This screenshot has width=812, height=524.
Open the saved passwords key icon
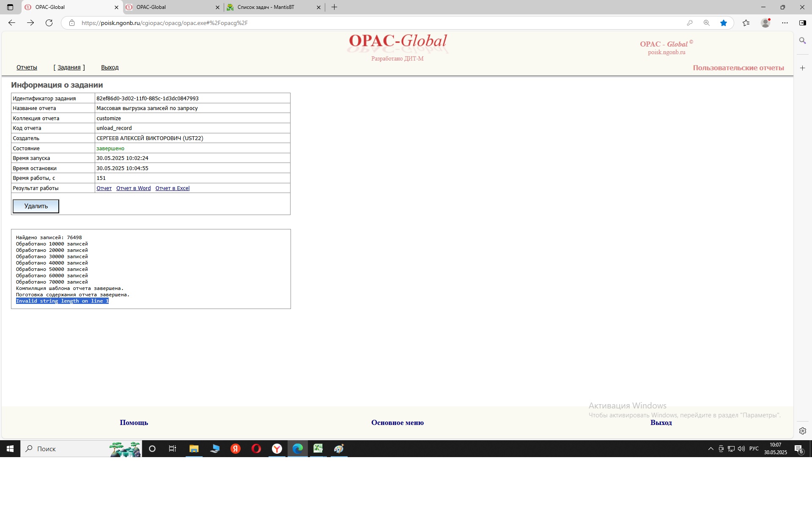pyautogui.click(x=690, y=23)
